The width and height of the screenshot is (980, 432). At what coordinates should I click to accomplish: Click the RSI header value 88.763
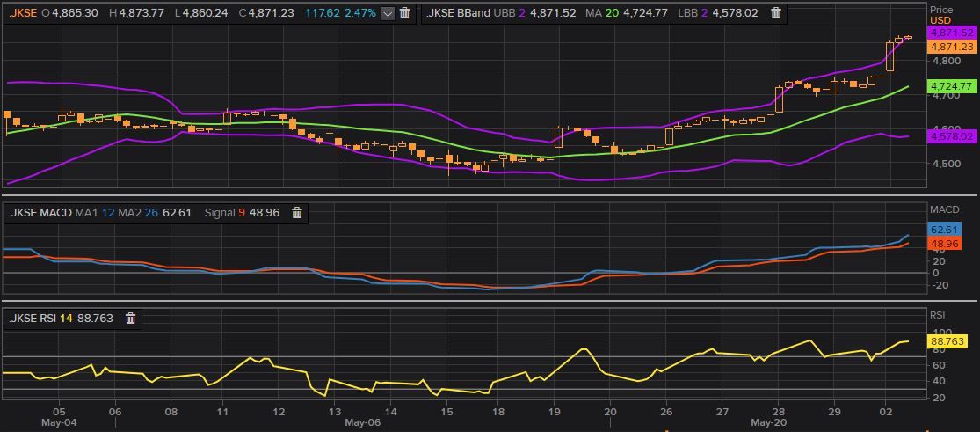coord(94,318)
